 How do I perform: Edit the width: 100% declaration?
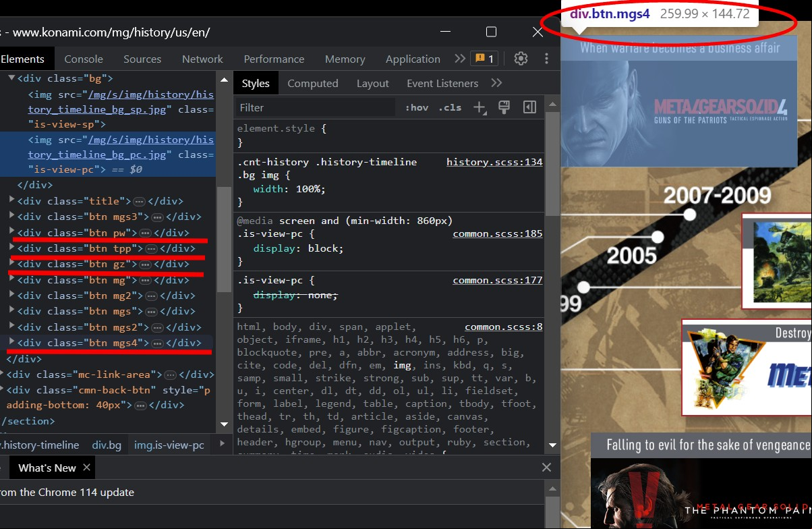[289, 189]
